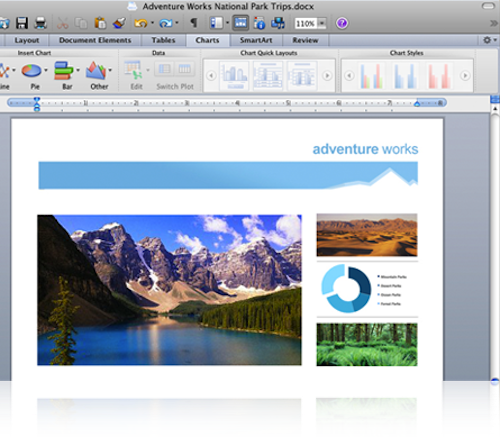Screen dimensions: 500x437
Task: Toggle paragraph marks display
Action: click(x=193, y=23)
